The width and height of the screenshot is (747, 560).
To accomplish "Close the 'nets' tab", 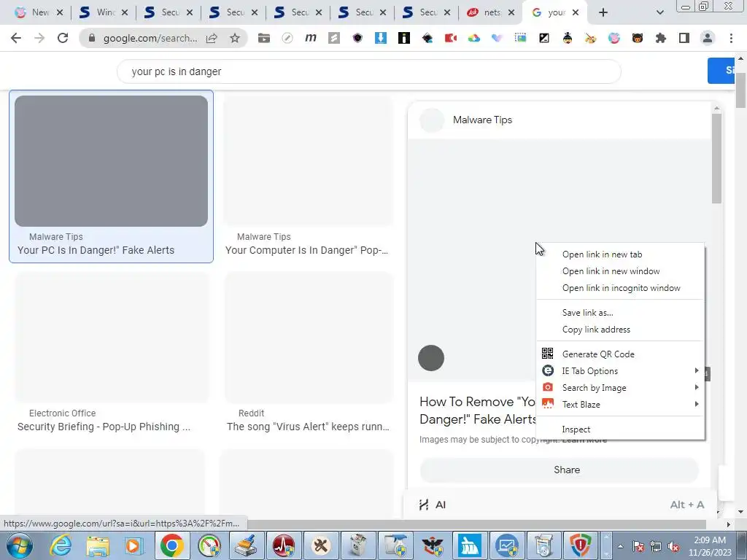I will click(511, 13).
